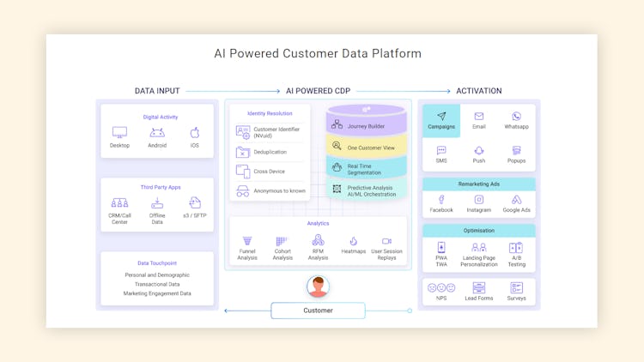Click 'Transactional Data' text

[x=157, y=284]
